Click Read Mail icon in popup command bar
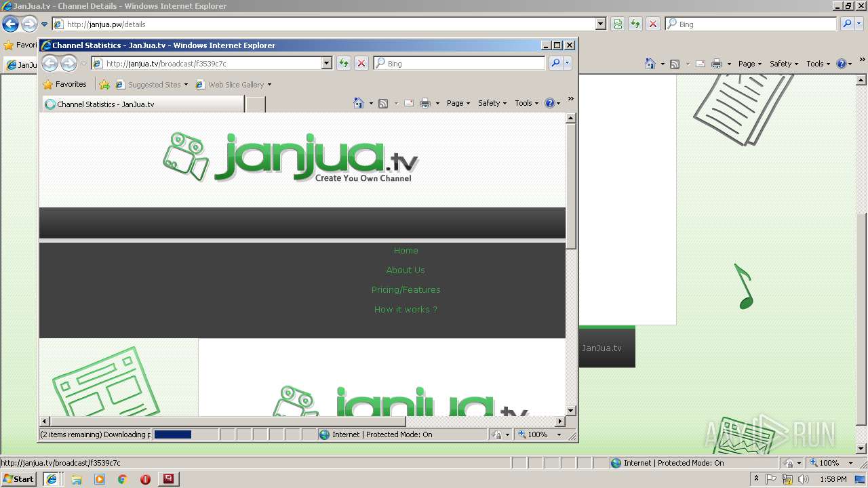Screen dimensions: 868x488 click(x=409, y=103)
